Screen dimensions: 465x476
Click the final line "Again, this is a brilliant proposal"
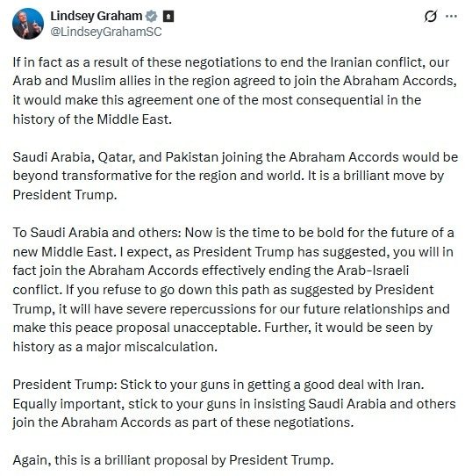click(x=173, y=460)
